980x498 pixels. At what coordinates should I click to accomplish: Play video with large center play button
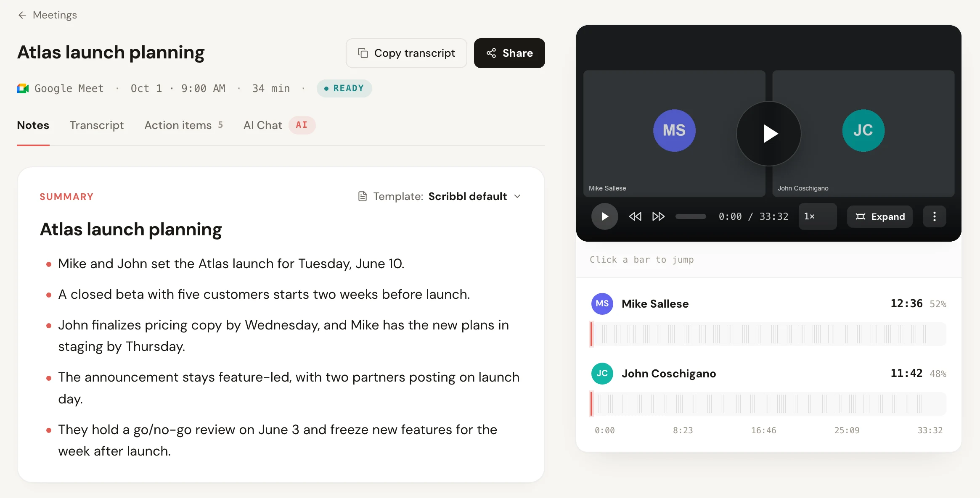point(769,134)
